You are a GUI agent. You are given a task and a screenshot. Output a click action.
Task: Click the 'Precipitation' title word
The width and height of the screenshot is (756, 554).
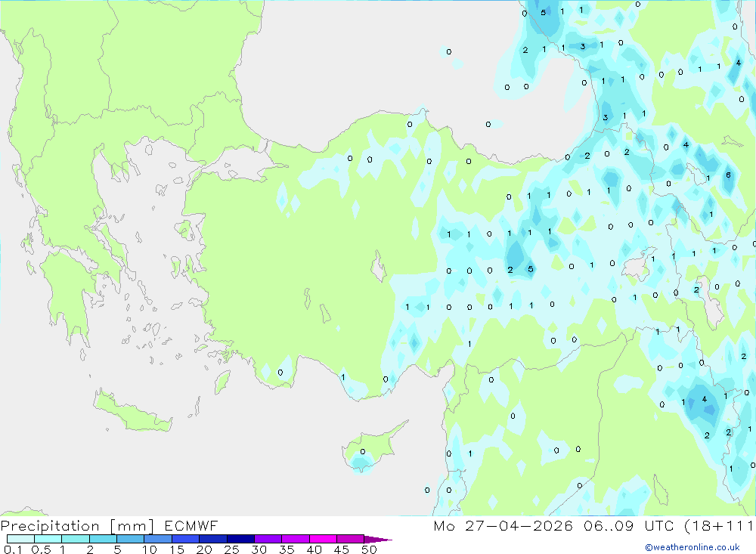click(x=50, y=526)
